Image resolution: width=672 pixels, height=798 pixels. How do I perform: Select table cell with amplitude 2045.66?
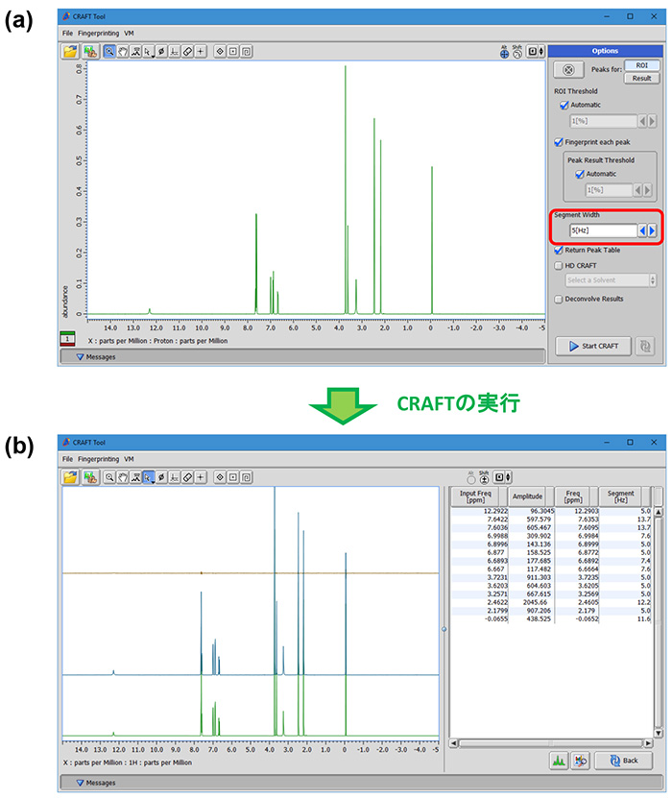point(531,602)
